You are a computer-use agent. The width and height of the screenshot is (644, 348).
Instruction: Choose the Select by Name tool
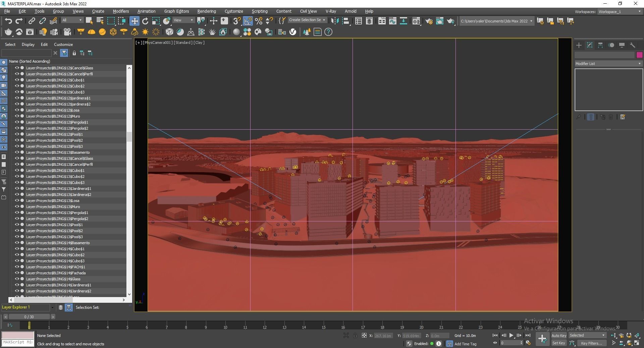point(100,21)
